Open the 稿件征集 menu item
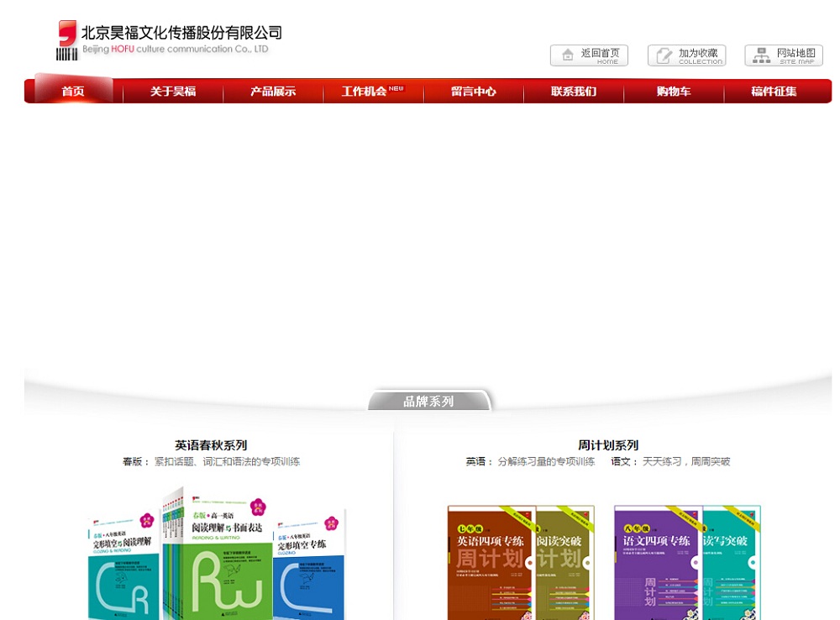Screen dimensions: 840x620 pyautogui.click(x=774, y=91)
